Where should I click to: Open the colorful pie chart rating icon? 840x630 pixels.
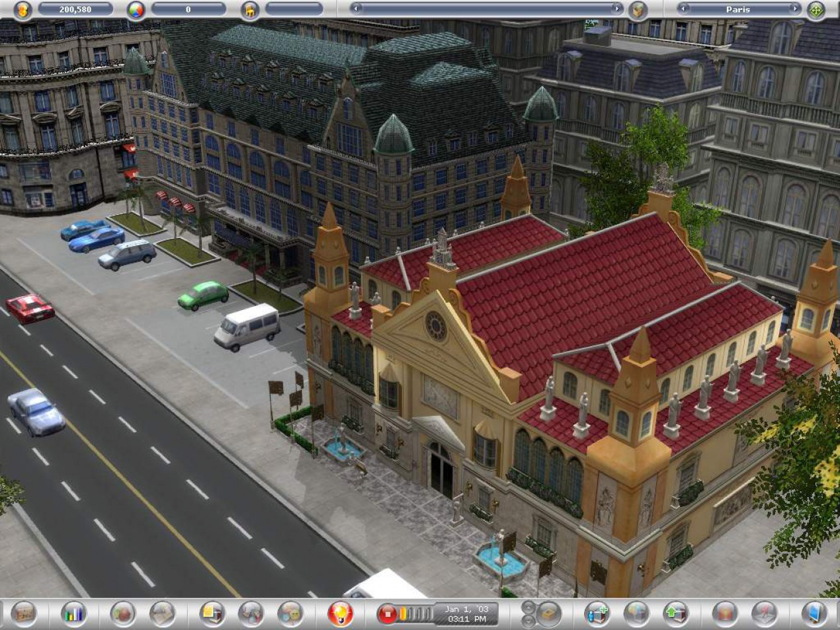(x=136, y=10)
